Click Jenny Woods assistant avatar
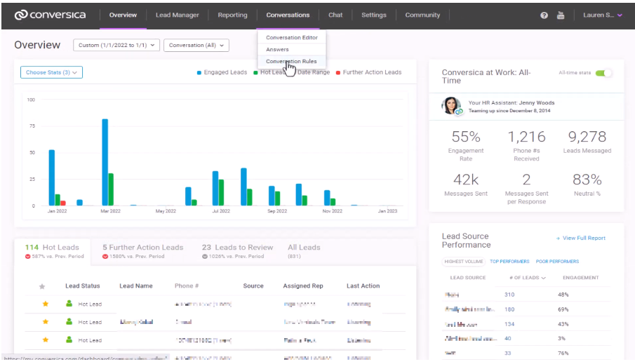635x364 pixels. (451, 106)
